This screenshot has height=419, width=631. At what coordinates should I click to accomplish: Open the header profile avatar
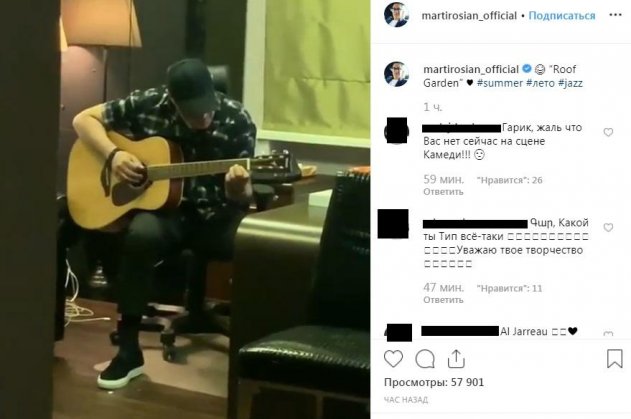(396, 15)
